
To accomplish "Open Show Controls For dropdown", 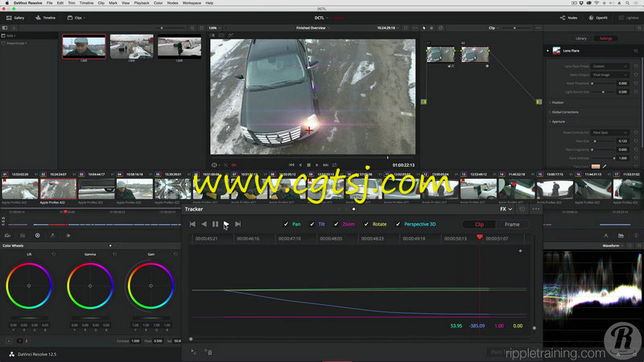I will tap(610, 133).
